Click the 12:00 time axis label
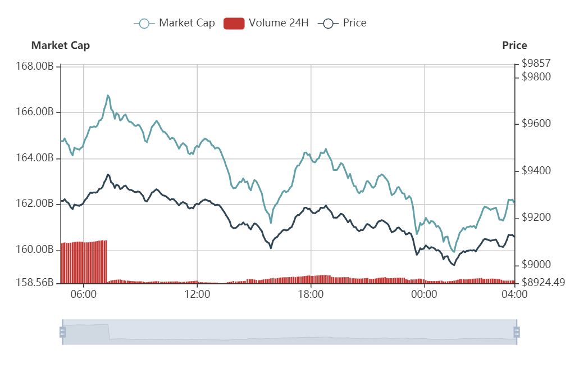This screenshot has height=367, width=588. (197, 294)
